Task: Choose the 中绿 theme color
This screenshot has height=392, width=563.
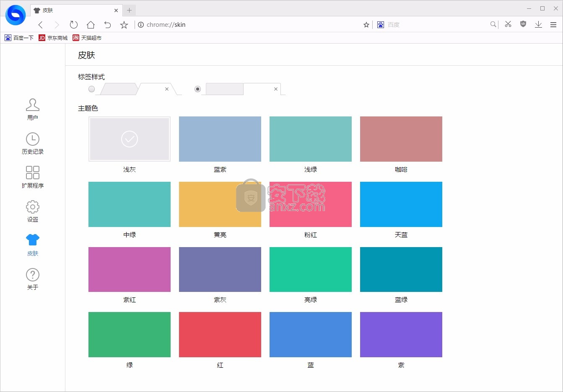Action: tap(130, 204)
